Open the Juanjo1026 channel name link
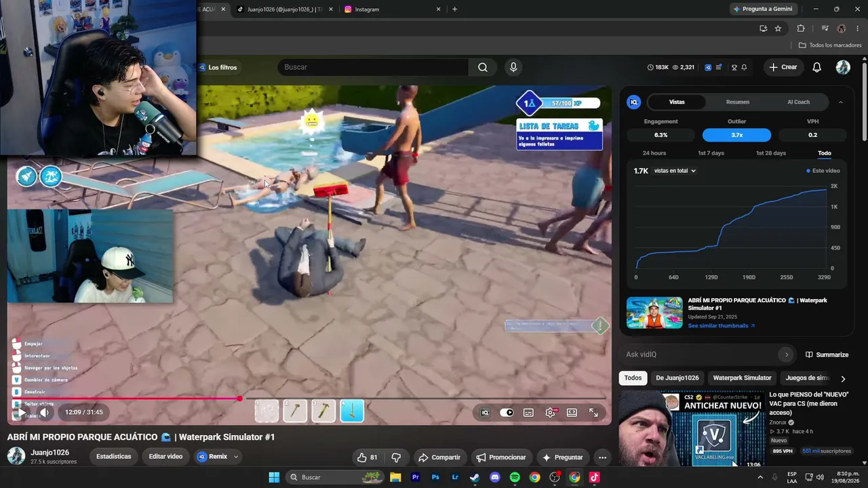This screenshot has width=868, height=488. tap(50, 452)
